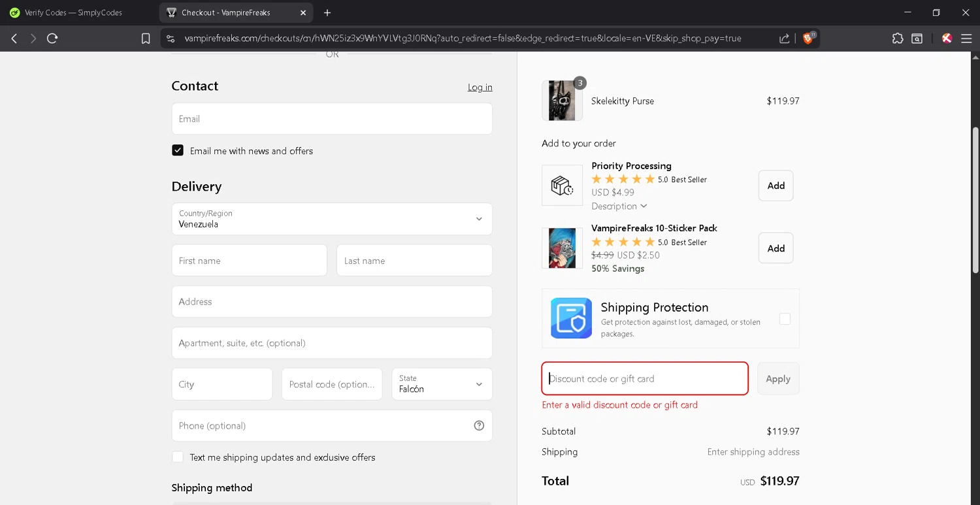980x505 pixels.
Task: Click the Log in link
Action: click(x=480, y=87)
